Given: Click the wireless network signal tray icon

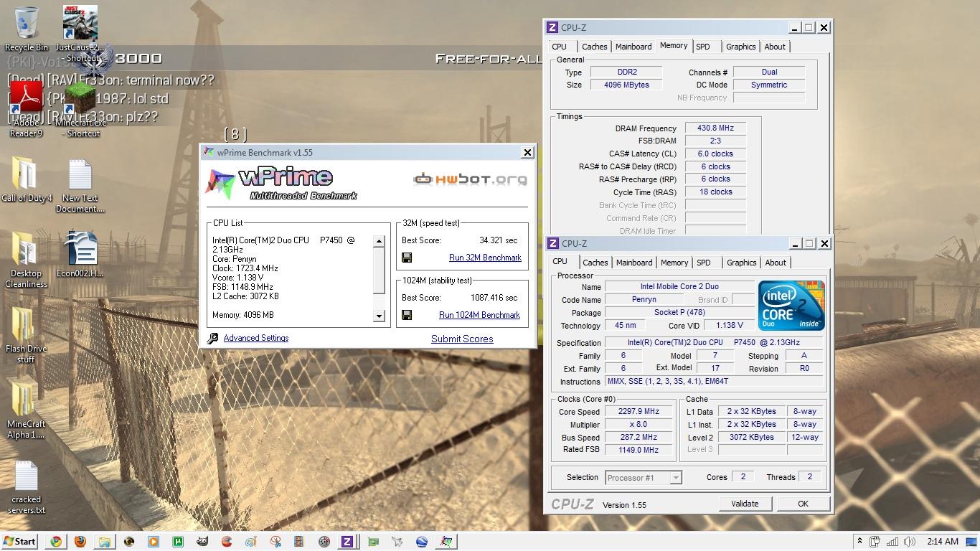Looking at the screenshot, I should point(893,542).
